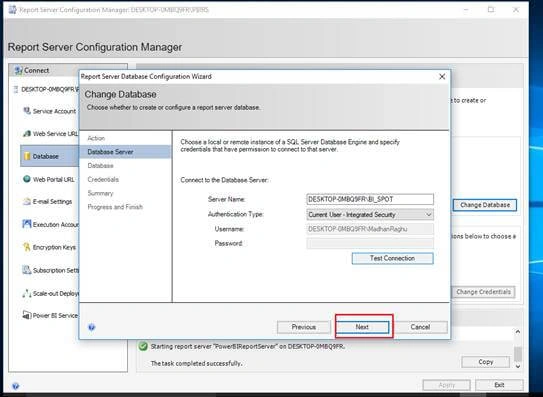The width and height of the screenshot is (543, 397).
Task: Click the DESKTOP-0MBQ9FR server node icon
Action: coord(16,89)
